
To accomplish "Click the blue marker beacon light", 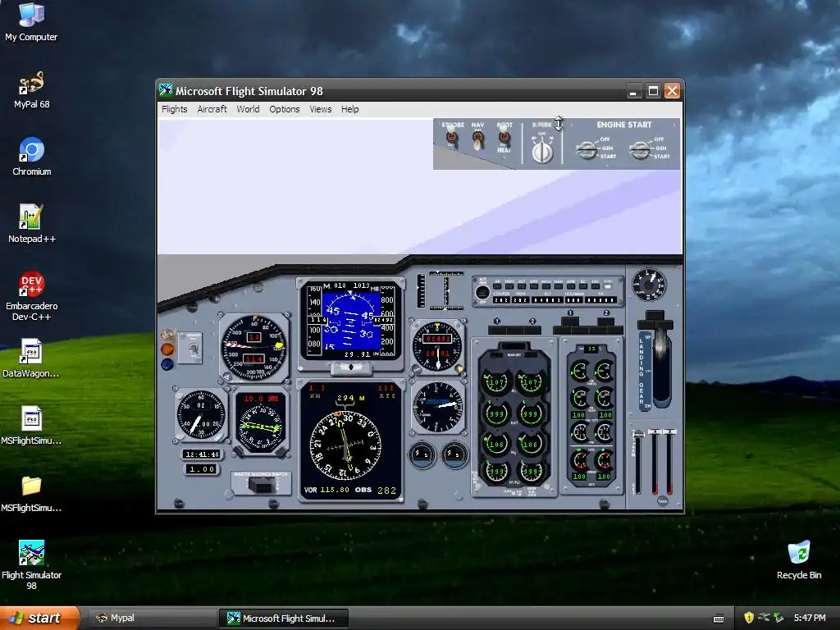I will (167, 364).
